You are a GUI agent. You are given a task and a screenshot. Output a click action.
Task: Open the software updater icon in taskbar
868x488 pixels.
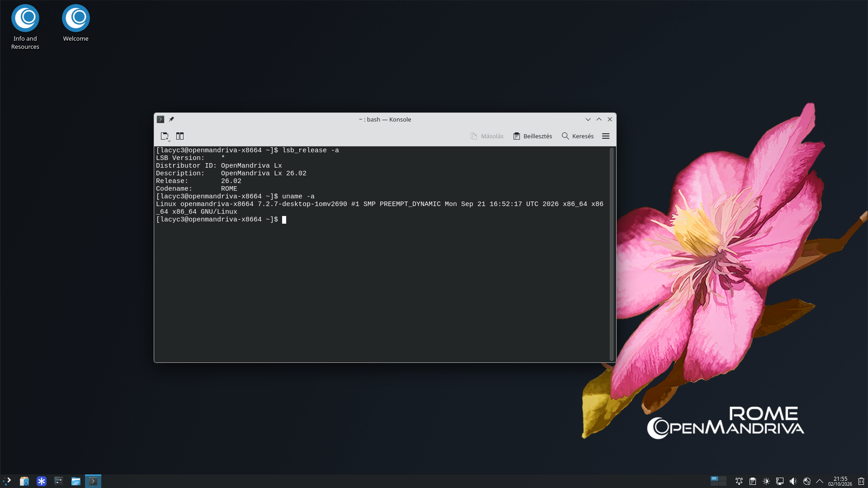pyautogui.click(x=24, y=481)
